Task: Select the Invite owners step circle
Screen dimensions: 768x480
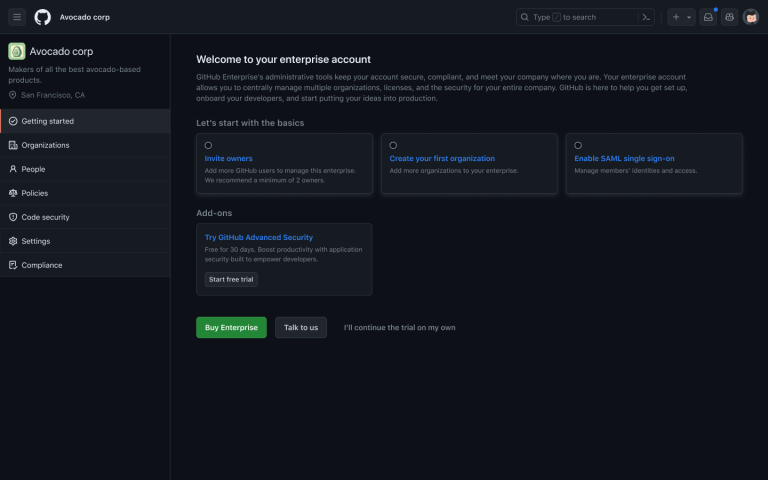Action: coord(208,145)
